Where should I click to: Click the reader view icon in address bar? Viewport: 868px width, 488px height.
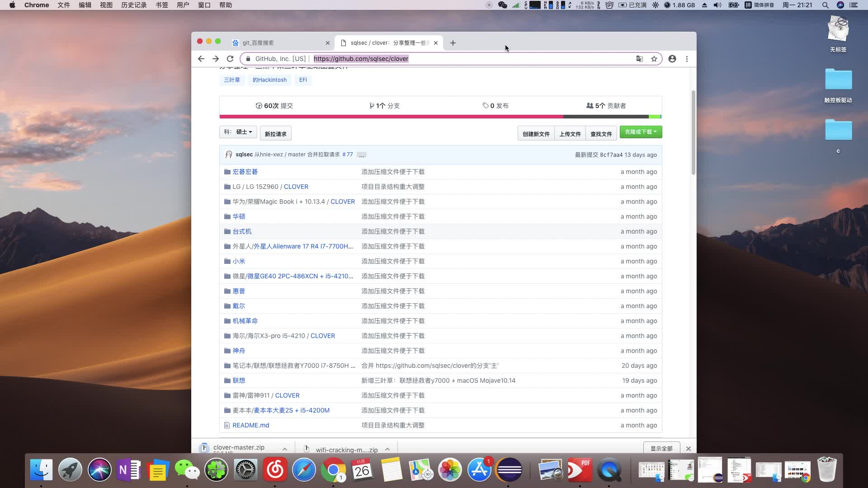click(x=639, y=58)
